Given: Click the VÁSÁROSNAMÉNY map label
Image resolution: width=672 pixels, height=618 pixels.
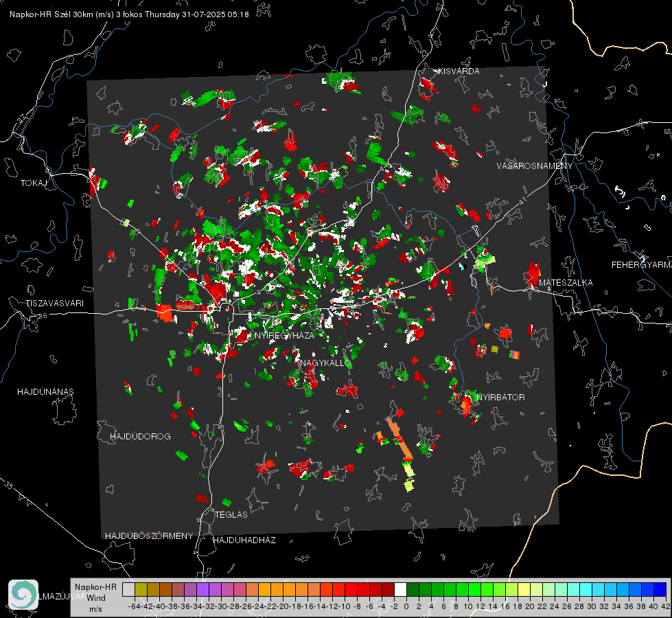Looking at the screenshot, I should [534, 165].
